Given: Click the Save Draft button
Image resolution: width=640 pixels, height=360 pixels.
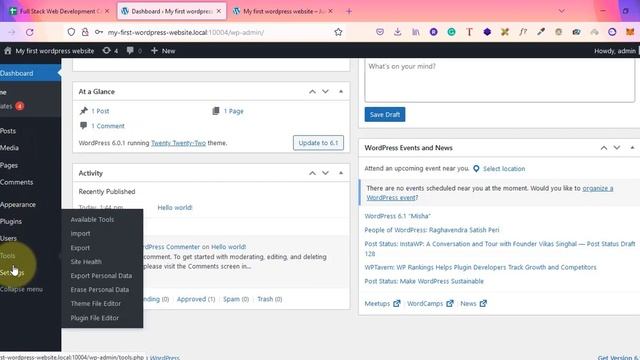Looking at the screenshot, I should [x=384, y=115].
